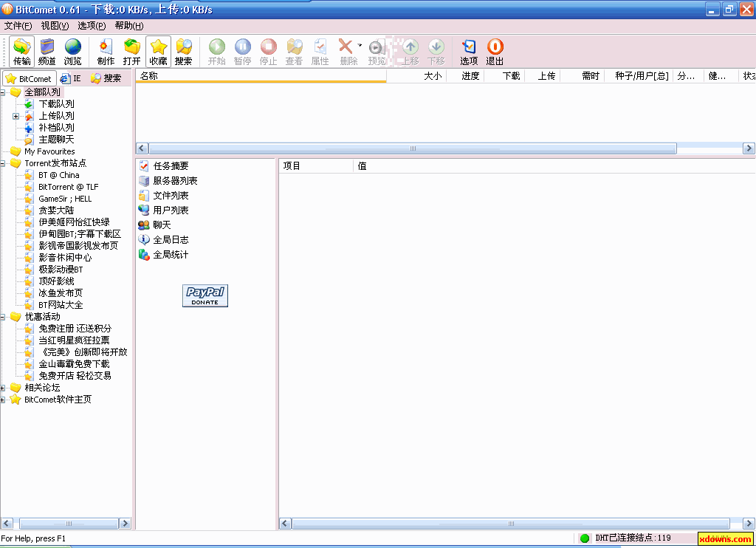Open 文件列表 file list item
Viewport: 756px width, 548px height.
[164, 196]
